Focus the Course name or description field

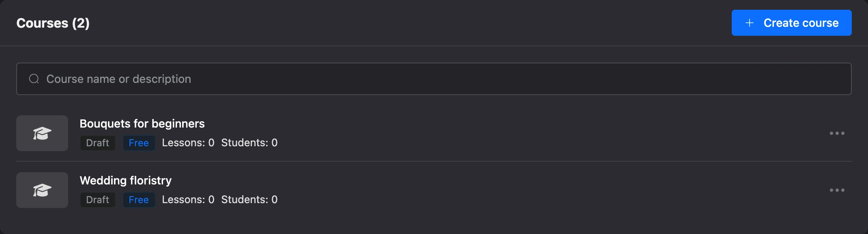pyautogui.click(x=434, y=79)
